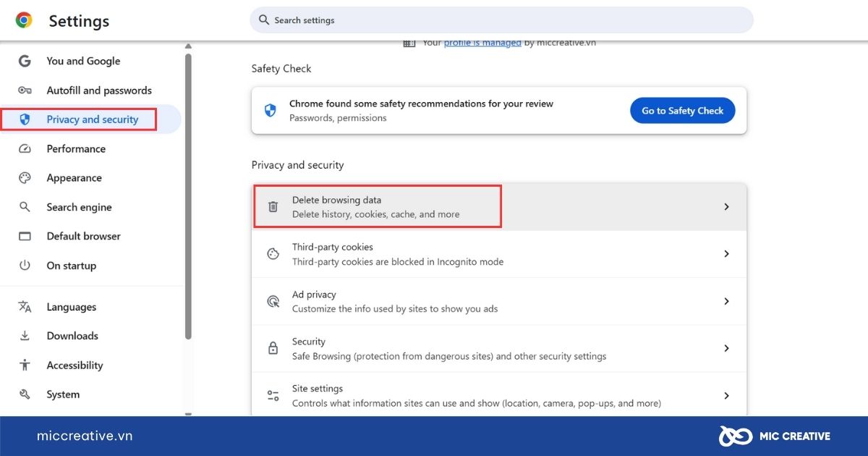The width and height of the screenshot is (868, 456).
Task: Open the Security settings row
Action: click(x=499, y=348)
